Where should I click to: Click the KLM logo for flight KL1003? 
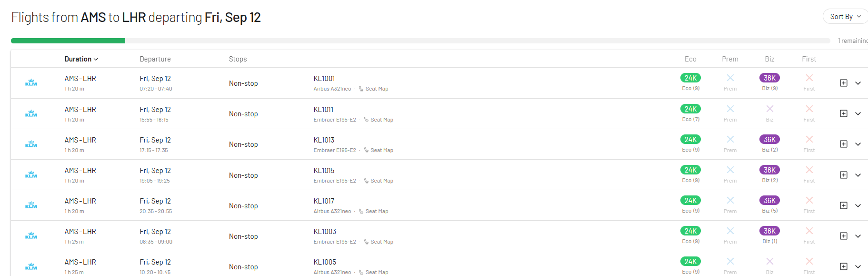[31, 236]
